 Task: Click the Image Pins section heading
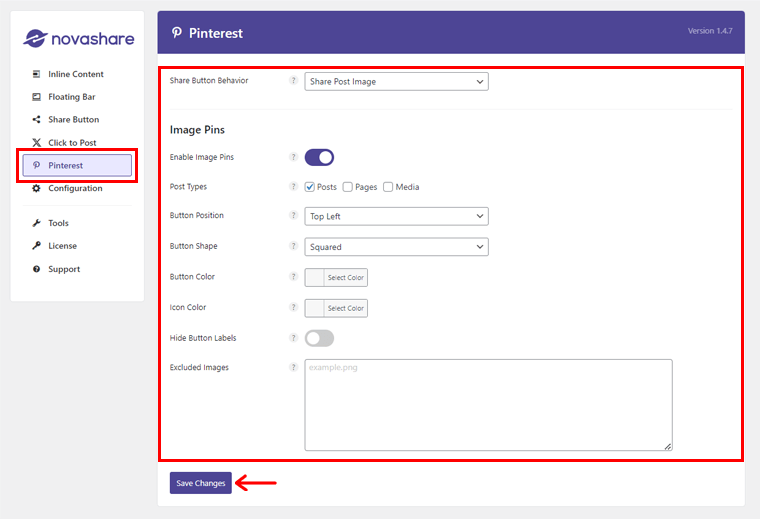(x=197, y=130)
